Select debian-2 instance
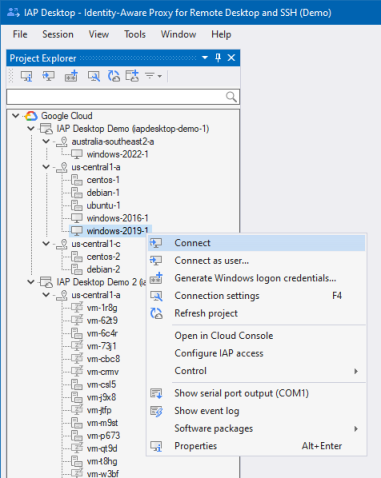 coord(103,269)
